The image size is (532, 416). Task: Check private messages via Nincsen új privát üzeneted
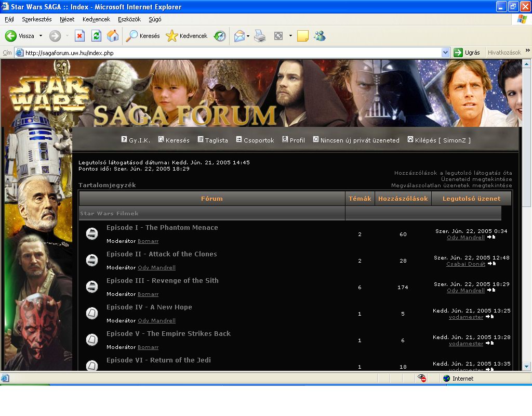pyautogui.click(x=356, y=140)
